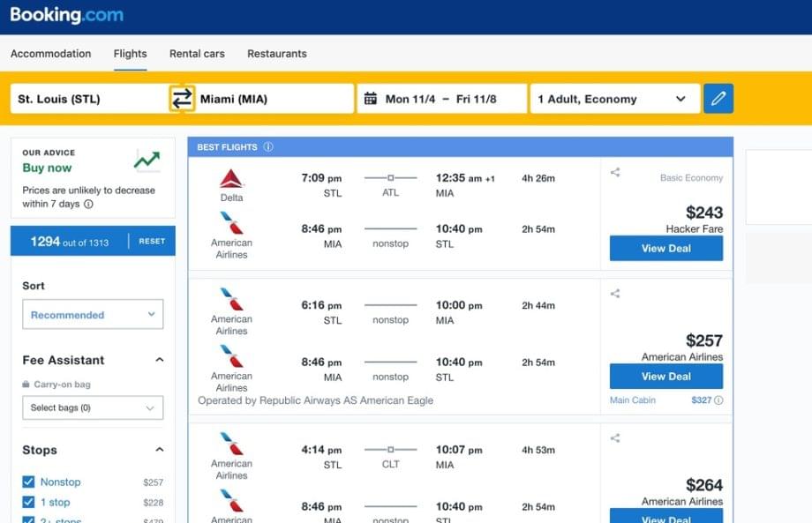The width and height of the screenshot is (812, 523).
Task: Open the Recommended sort dropdown
Action: (92, 314)
